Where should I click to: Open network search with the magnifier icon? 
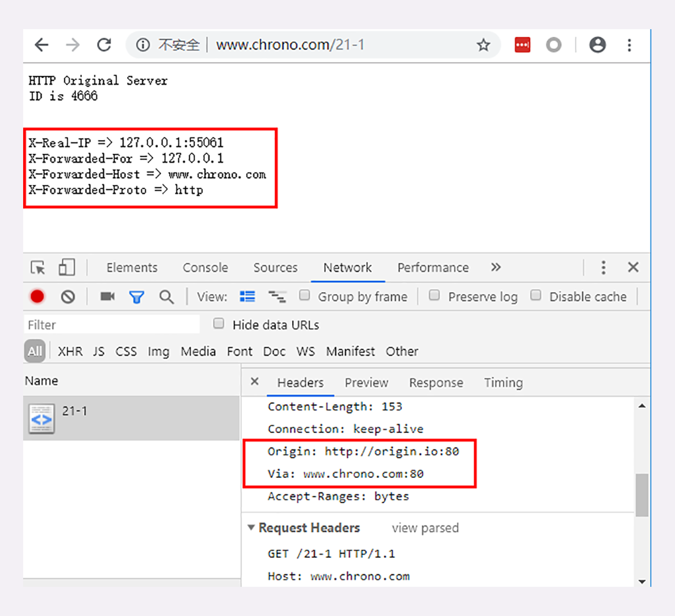[166, 297]
